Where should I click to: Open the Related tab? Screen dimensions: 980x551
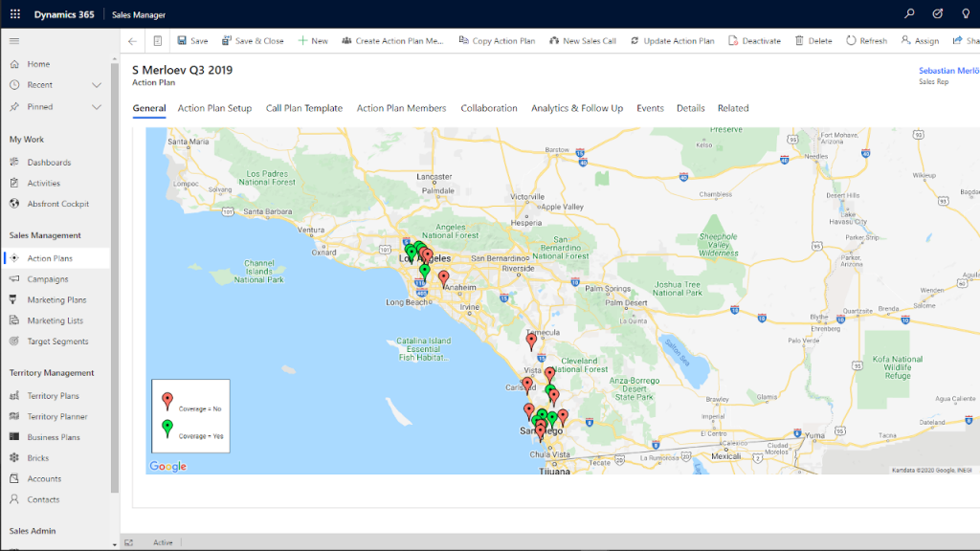(x=733, y=108)
